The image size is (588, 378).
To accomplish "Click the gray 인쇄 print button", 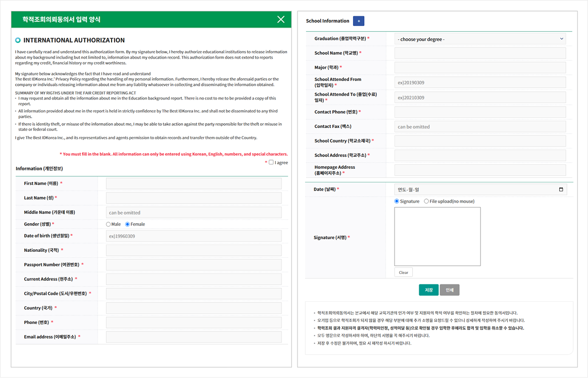I will 449,290.
